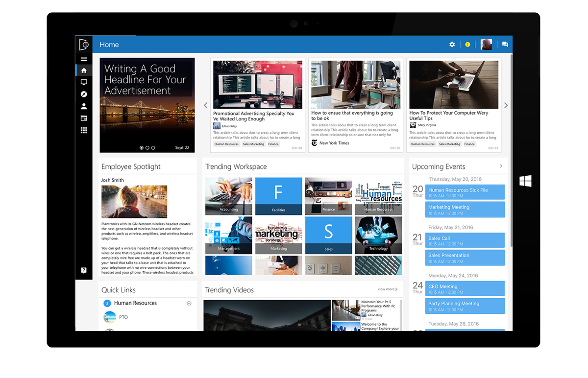This screenshot has height=378, width=588.
Task: Select the first carousel dot on the banner
Action: pos(142,147)
